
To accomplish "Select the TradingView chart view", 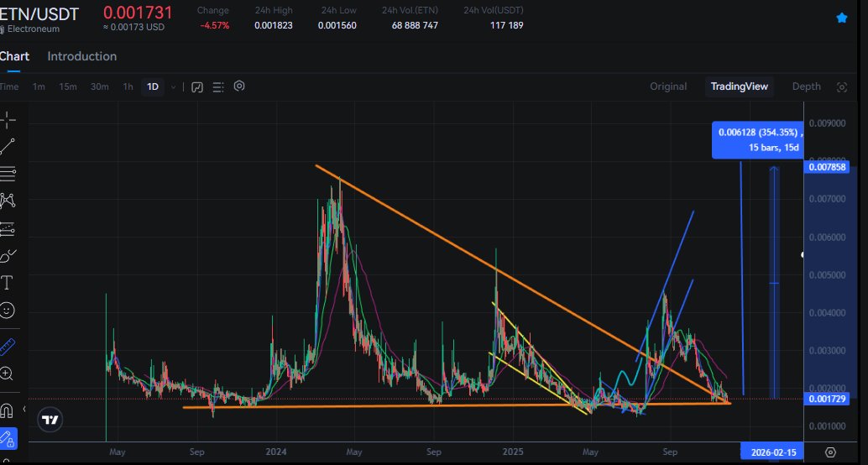I will tap(739, 86).
